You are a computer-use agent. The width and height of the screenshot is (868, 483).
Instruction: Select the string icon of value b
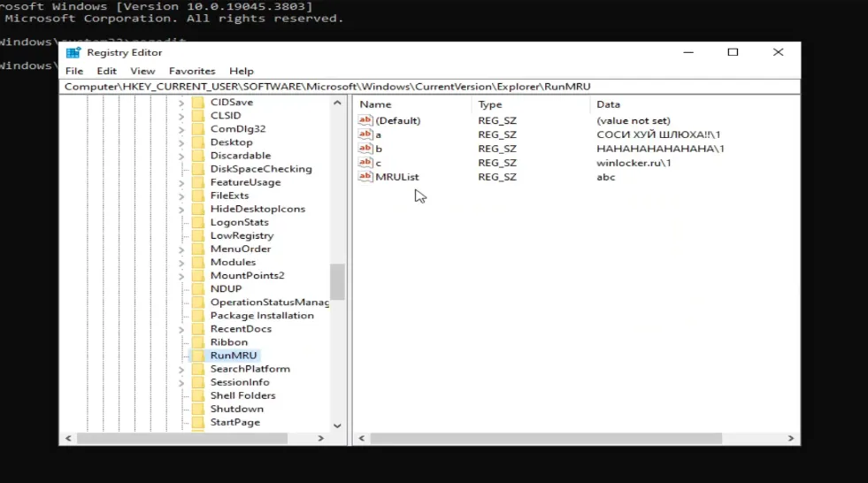[365, 149]
